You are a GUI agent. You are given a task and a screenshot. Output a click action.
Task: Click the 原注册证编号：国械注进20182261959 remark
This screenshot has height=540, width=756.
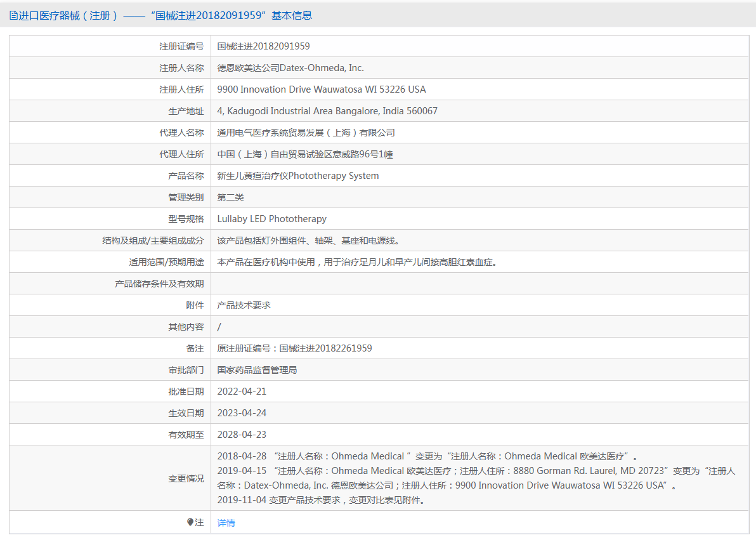(x=294, y=348)
